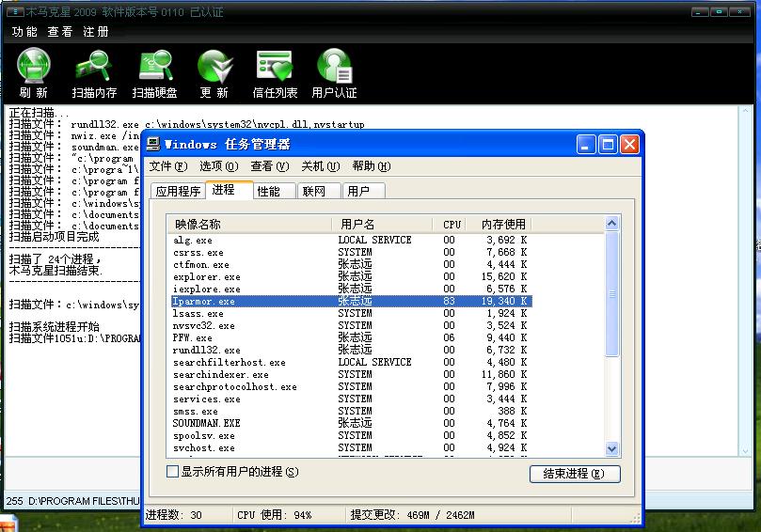
Task: Click 扫描启动项目完成 line in scan log
Action: click(55, 237)
